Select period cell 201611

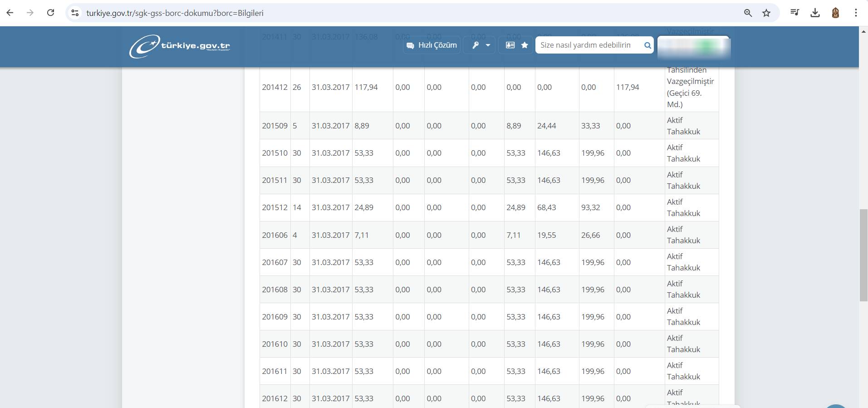click(275, 371)
